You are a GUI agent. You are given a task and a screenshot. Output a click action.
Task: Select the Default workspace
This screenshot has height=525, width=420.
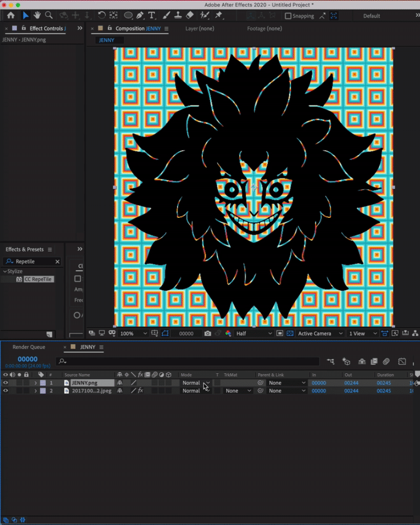coord(371,16)
